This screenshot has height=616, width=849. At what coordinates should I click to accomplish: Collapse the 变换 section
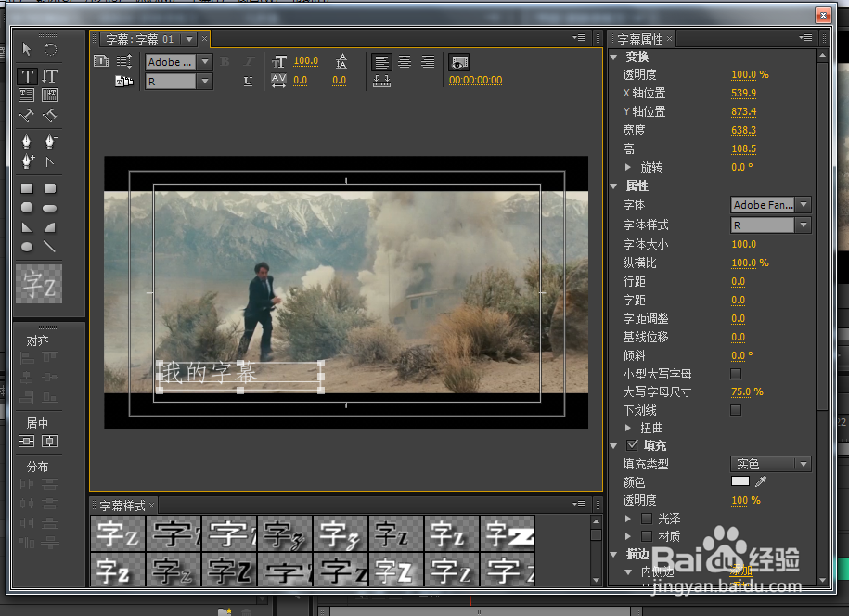614,57
